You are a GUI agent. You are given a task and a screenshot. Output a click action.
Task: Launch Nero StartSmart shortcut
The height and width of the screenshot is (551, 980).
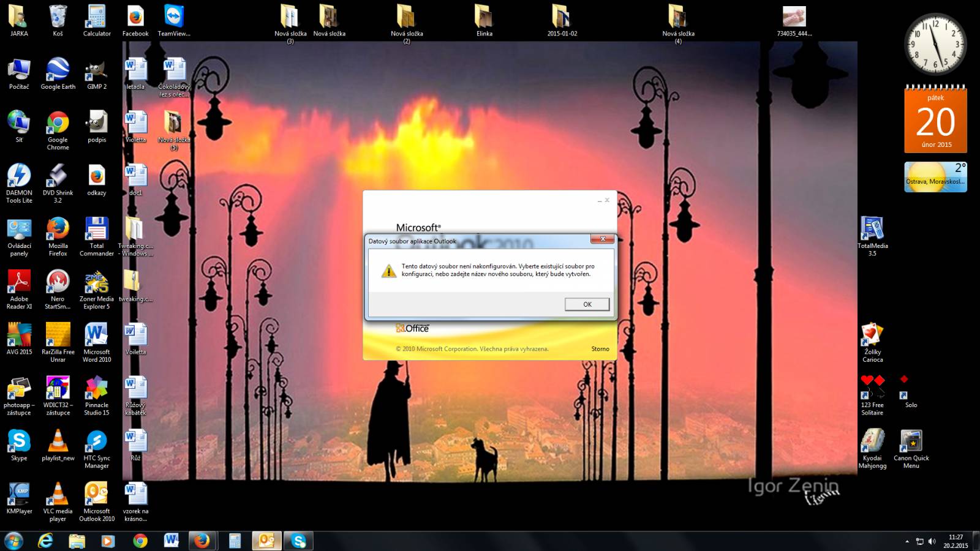tap(58, 289)
